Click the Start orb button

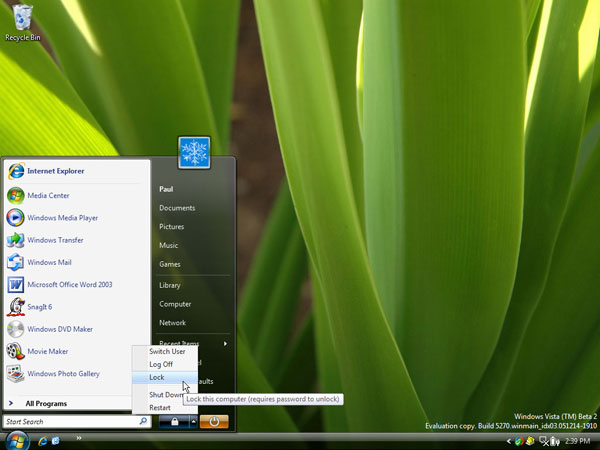pyautogui.click(x=16, y=440)
